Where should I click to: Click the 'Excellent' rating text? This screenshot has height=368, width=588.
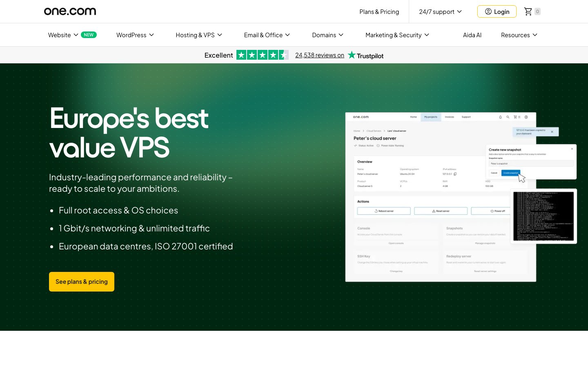[218, 55]
